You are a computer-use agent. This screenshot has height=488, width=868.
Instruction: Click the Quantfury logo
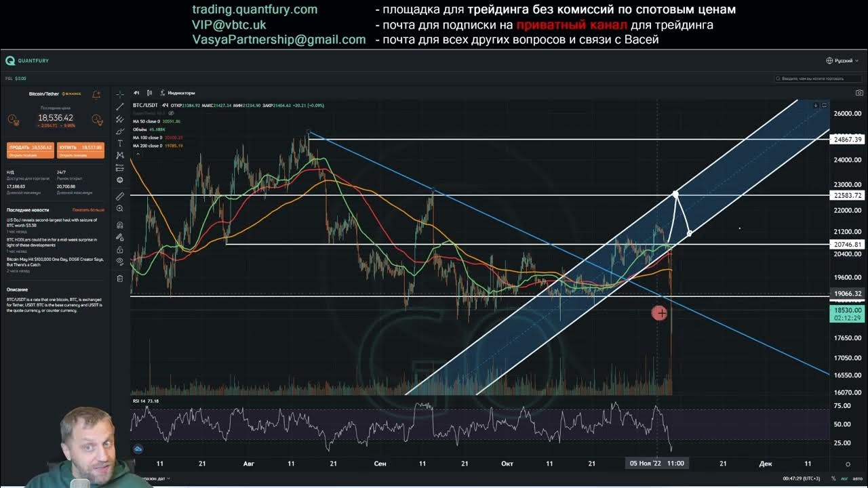tap(27, 61)
